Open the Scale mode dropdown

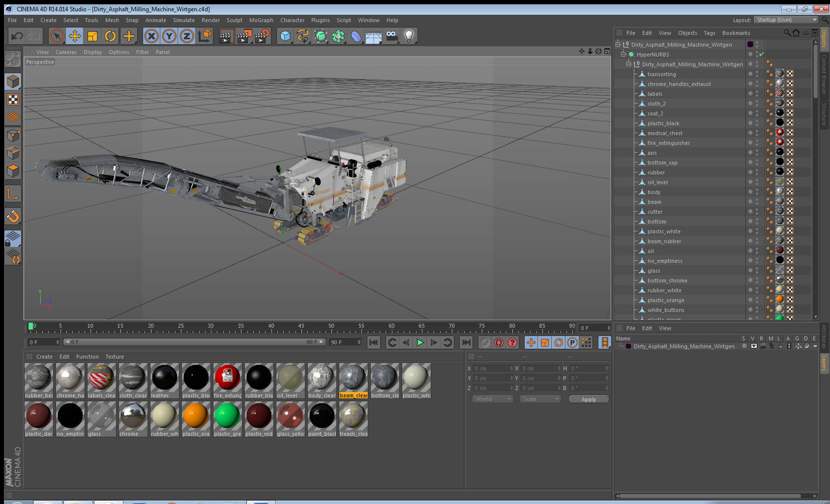point(540,399)
